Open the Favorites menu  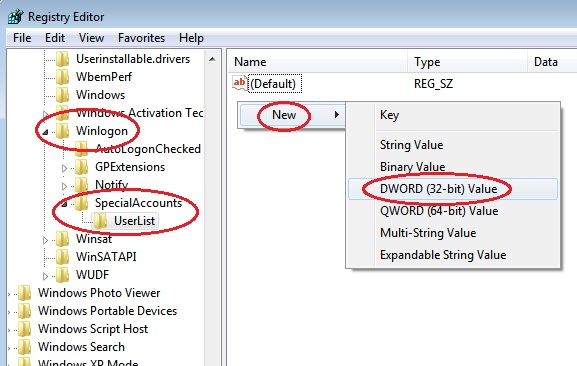141,38
